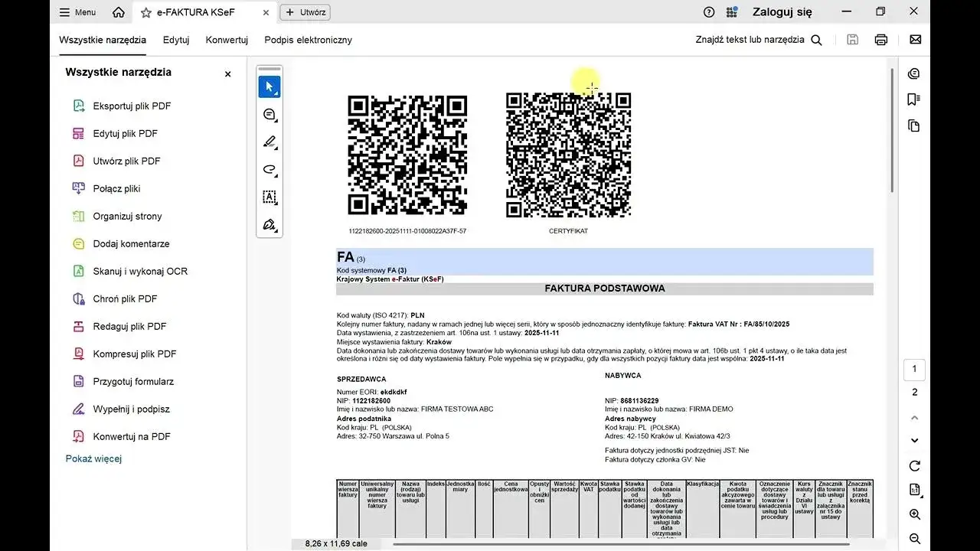This screenshot has width=980, height=551.
Task: Open the page display settings icon
Action: [x=914, y=490]
